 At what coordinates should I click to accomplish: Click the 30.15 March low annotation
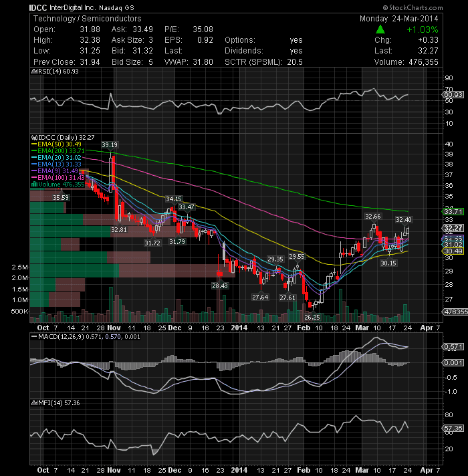click(x=388, y=263)
